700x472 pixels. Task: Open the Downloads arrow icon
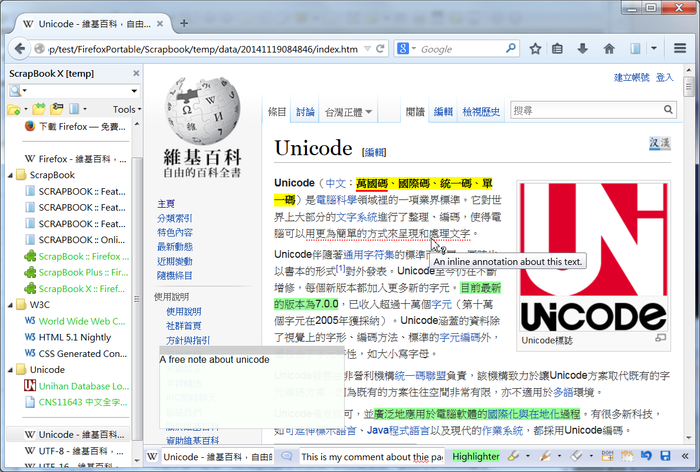tap(583, 49)
